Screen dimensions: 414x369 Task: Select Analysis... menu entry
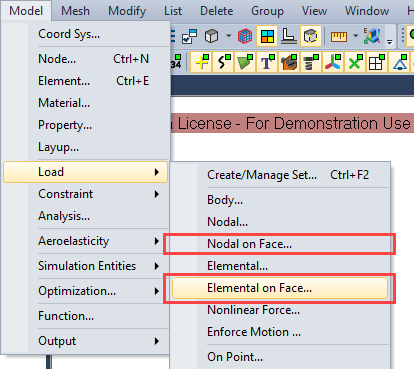[86, 216]
